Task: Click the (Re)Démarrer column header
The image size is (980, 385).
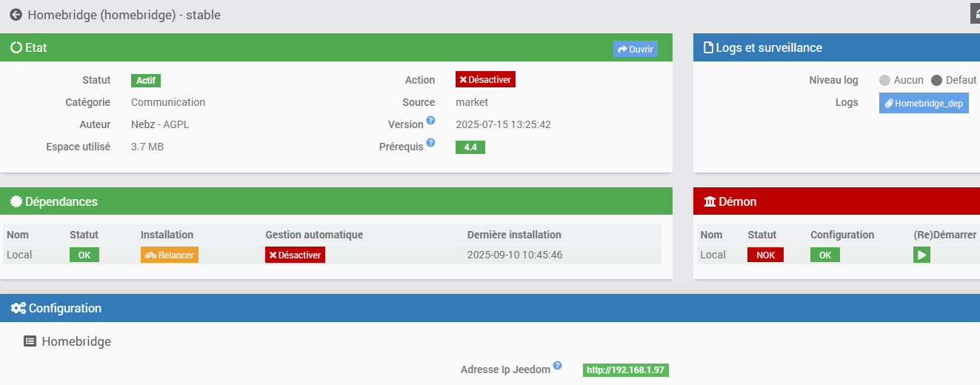Action: coord(945,235)
